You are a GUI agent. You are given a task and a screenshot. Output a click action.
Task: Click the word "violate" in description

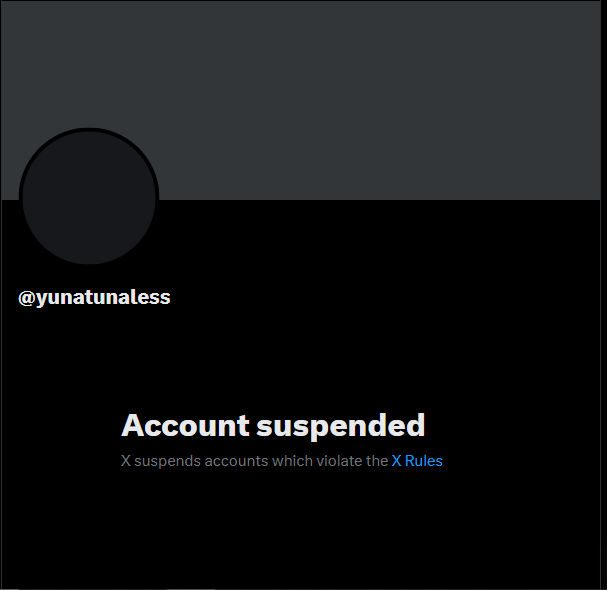(x=339, y=461)
